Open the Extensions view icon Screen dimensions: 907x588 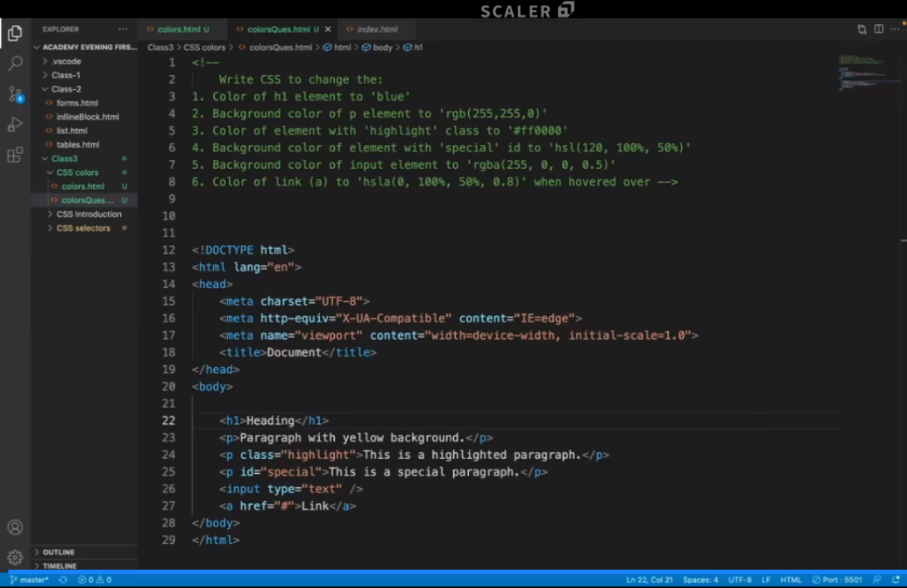click(x=15, y=155)
